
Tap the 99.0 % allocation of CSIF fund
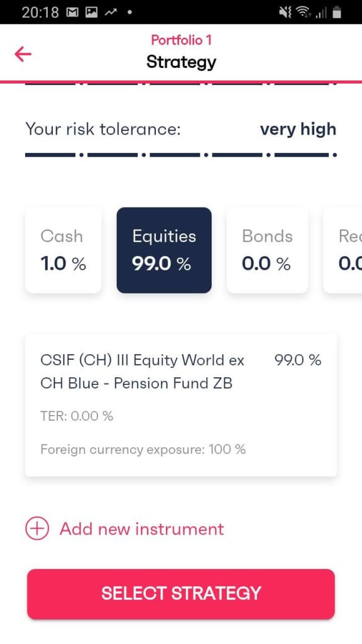(298, 360)
